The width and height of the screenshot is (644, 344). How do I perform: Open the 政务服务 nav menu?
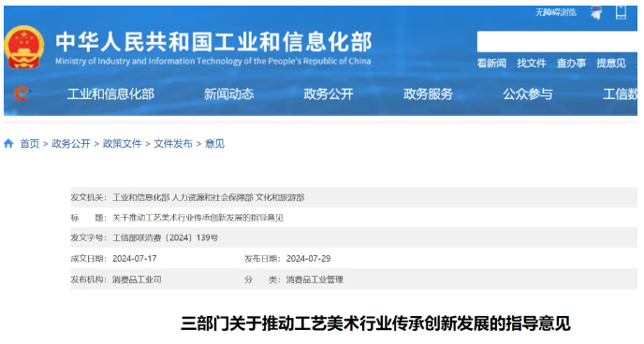click(429, 94)
